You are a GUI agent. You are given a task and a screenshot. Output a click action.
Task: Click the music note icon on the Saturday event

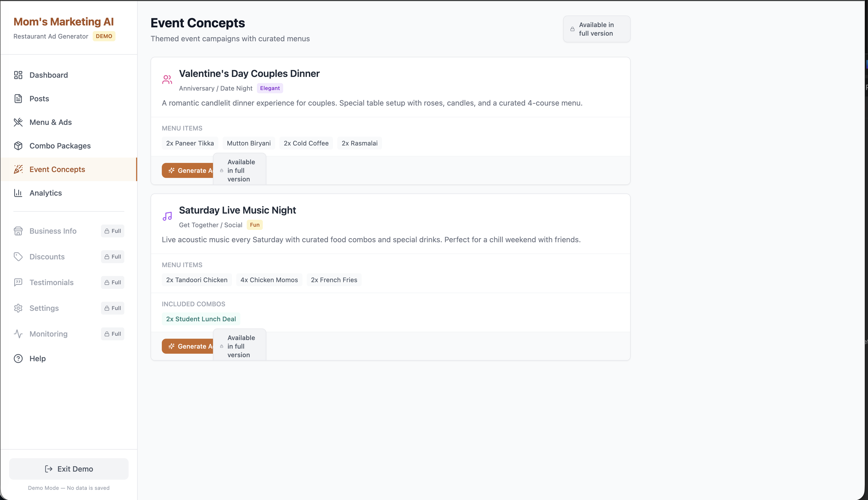pos(167,216)
